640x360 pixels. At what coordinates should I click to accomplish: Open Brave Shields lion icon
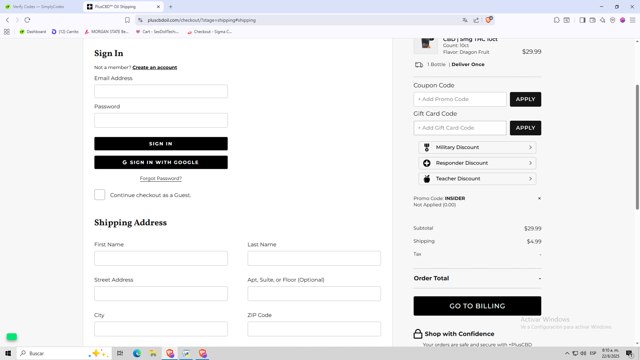point(489,20)
